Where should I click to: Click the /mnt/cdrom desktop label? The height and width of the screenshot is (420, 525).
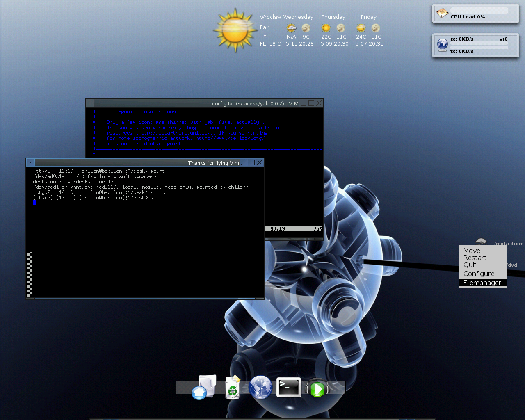click(x=509, y=244)
